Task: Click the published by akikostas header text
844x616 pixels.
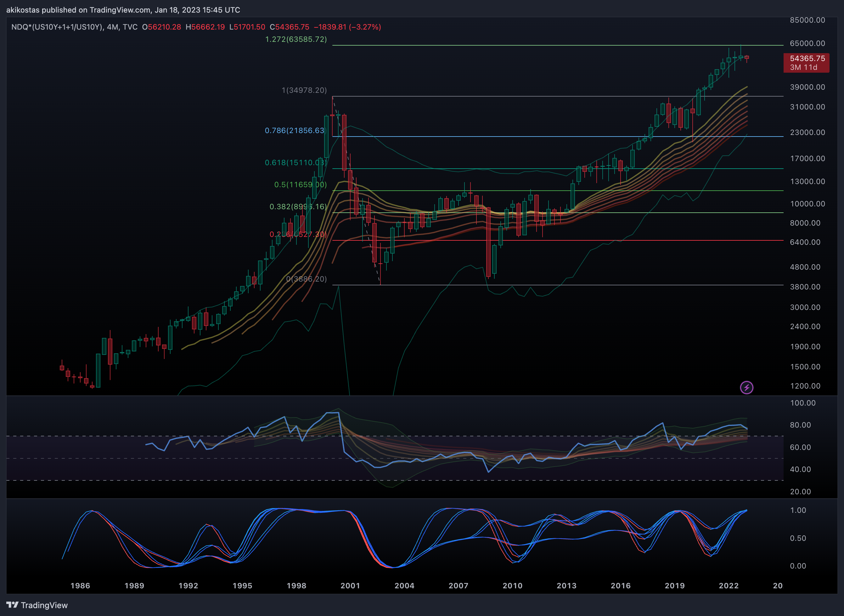Action: click(123, 10)
